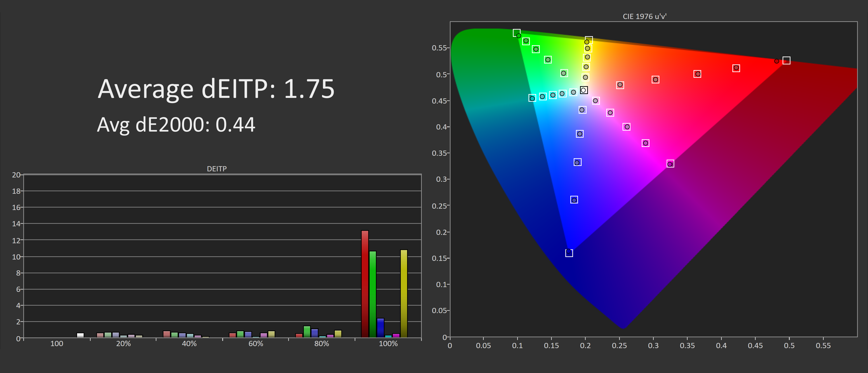Viewport: 868px width, 373px height.
Task: Click the white point marker in CIE diagram
Action: [x=584, y=90]
